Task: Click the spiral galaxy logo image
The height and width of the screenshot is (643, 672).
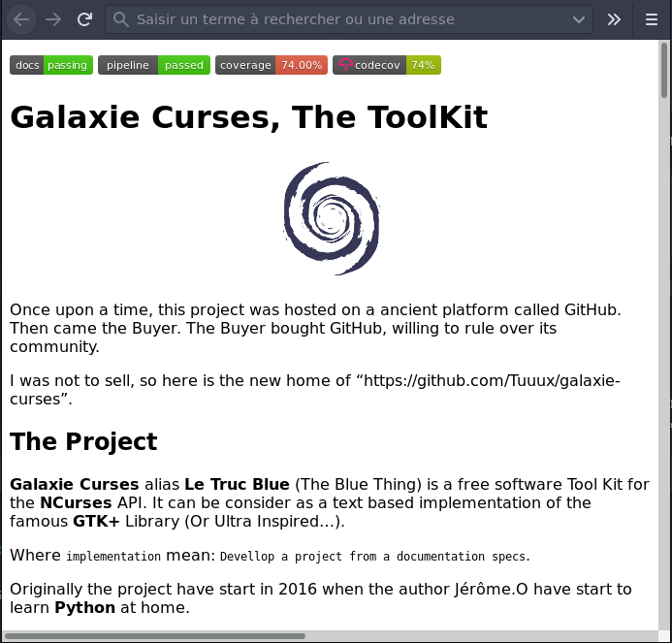Action: 332,218
